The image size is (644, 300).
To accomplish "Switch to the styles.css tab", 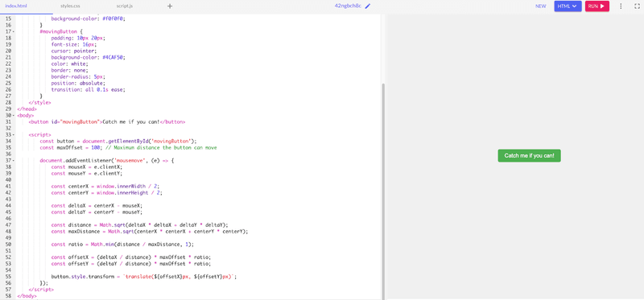I will pos(70,6).
